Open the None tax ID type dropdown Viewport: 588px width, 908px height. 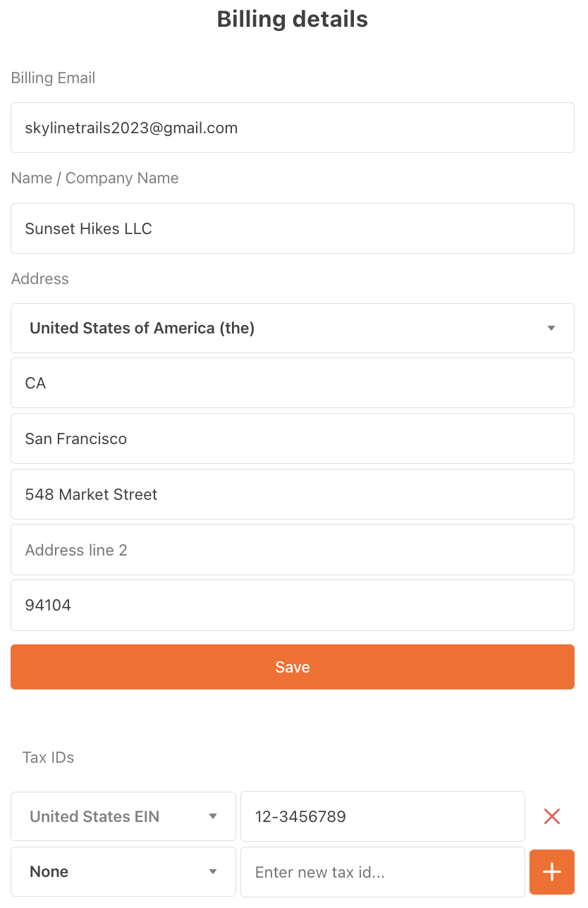[123, 871]
